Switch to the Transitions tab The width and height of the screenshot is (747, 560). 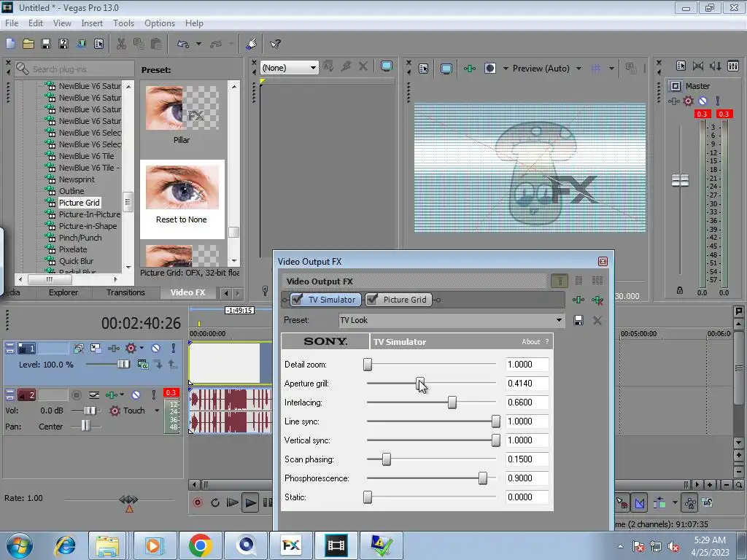125,292
